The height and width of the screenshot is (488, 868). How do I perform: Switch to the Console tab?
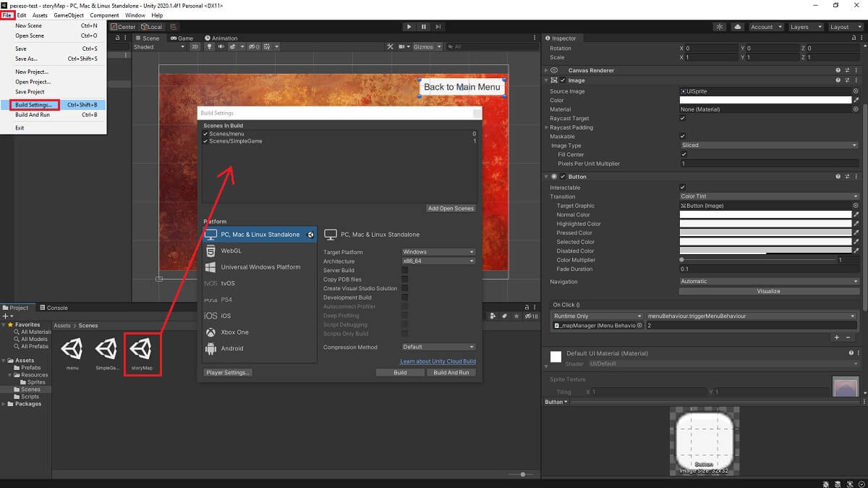point(54,308)
